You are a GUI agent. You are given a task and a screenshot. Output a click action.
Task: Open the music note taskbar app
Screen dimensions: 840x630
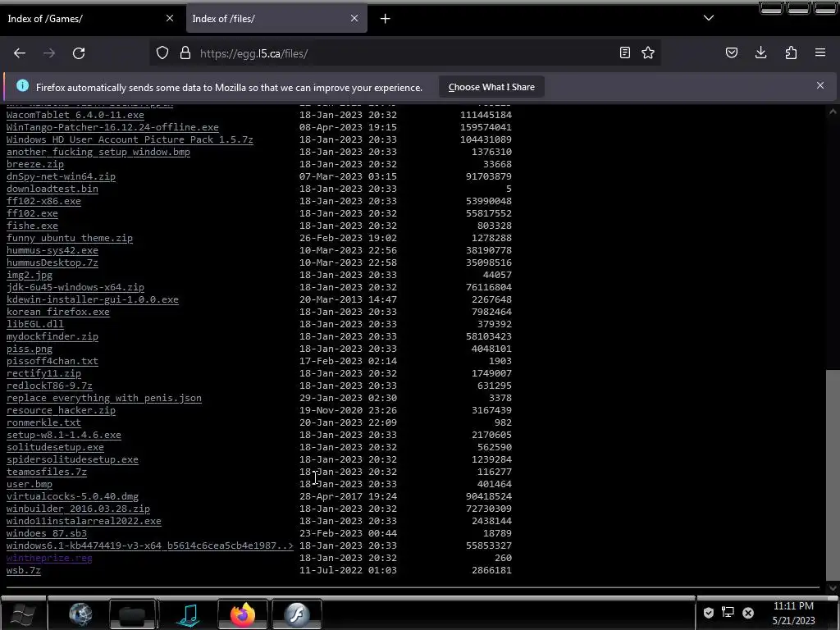[x=189, y=614]
